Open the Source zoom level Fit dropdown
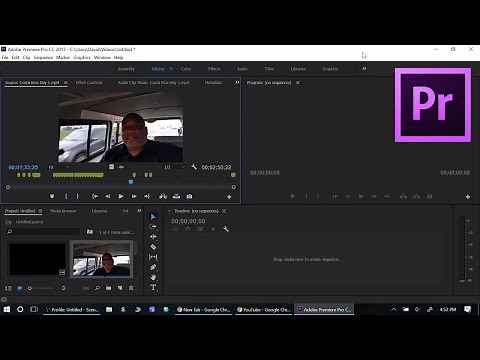Viewport: 480px width, 360px height. point(59,167)
